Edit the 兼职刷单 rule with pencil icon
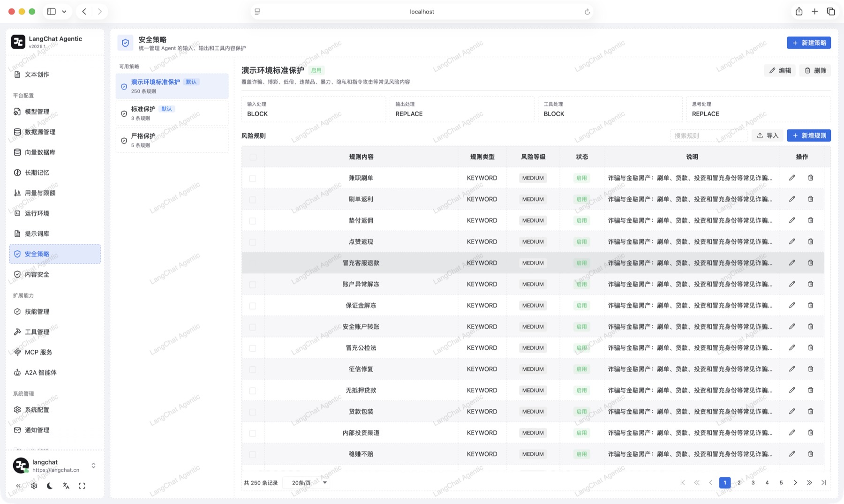The image size is (844, 504). point(792,178)
